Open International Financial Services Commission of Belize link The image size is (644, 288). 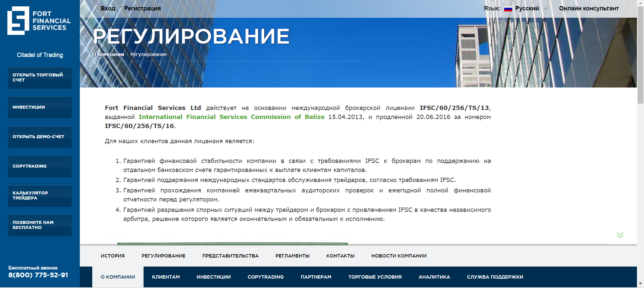pyautogui.click(x=232, y=117)
